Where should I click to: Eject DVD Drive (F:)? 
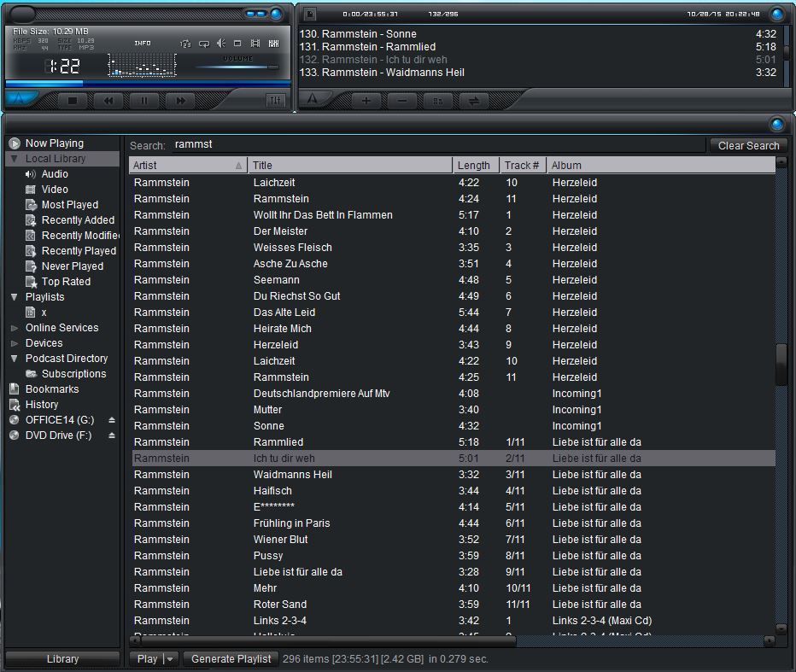[x=112, y=435]
